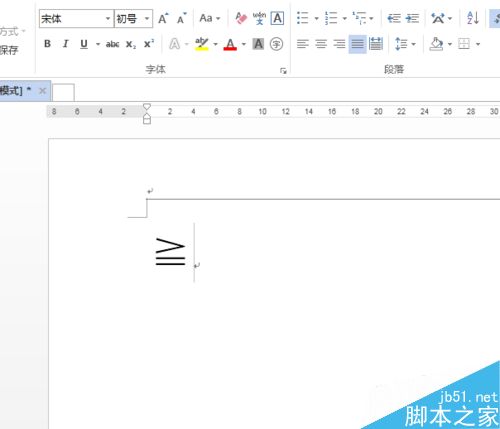Center align the text
500x429 pixels.
(321, 44)
